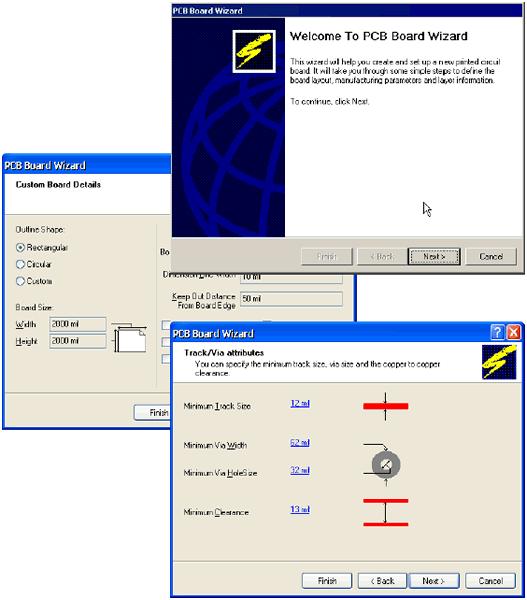The image size is (527, 600).
Task: Click the lightning logo in Track/Via dialog
Action: point(499,362)
